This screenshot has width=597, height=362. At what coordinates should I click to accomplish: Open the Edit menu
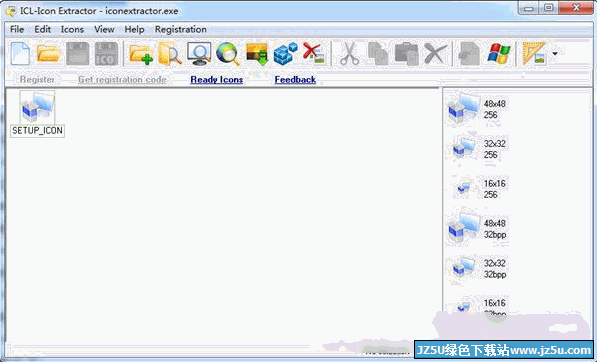pos(43,29)
